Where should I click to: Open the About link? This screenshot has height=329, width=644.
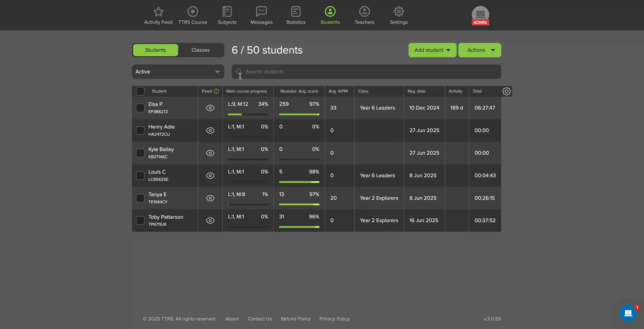(x=232, y=319)
